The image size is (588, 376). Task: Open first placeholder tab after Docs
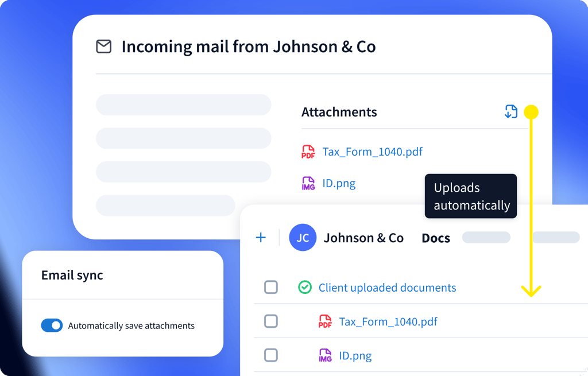486,238
